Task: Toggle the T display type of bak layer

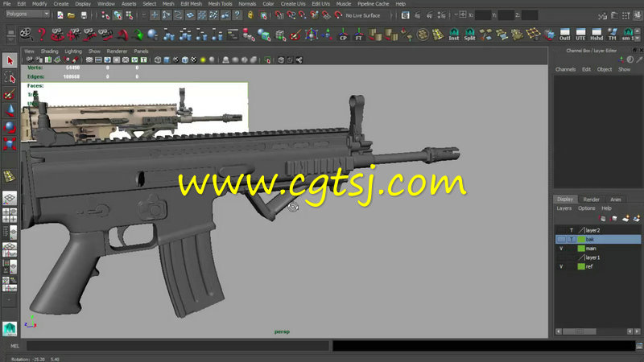Action: [x=572, y=239]
